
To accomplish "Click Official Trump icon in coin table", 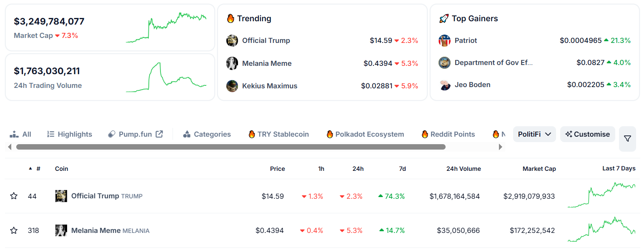I will coord(61,196).
